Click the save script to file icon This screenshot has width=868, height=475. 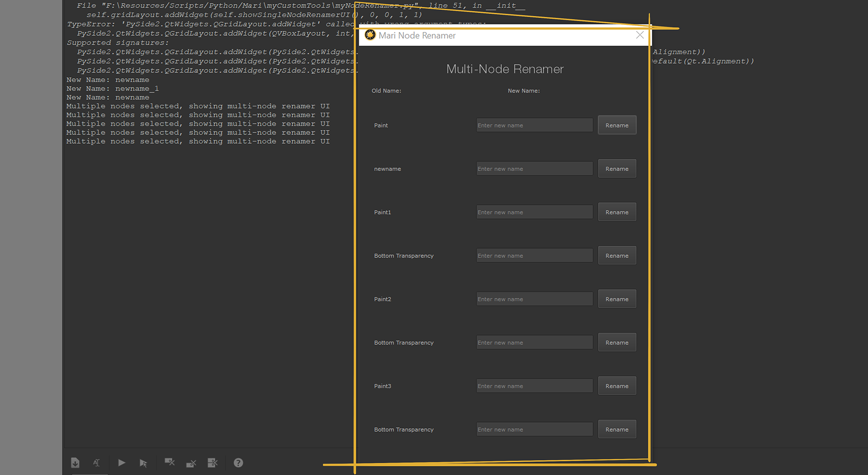click(75, 463)
